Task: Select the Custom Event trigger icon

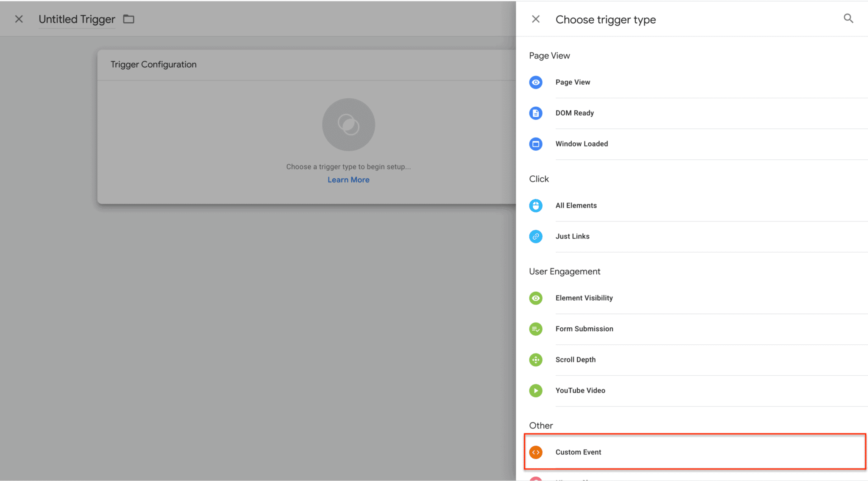Action: tap(536, 452)
